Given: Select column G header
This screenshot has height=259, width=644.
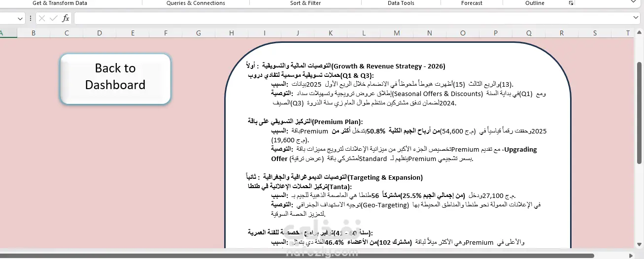Looking at the screenshot, I should [199, 33].
